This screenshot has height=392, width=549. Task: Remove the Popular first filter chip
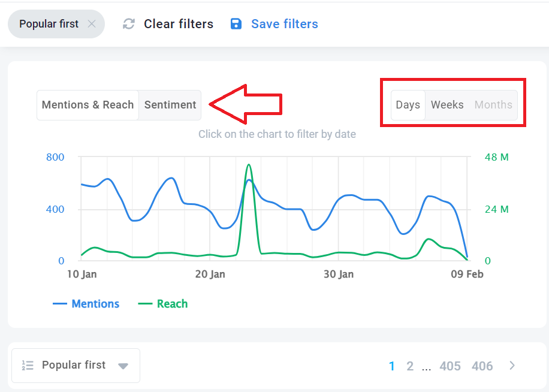click(x=92, y=24)
